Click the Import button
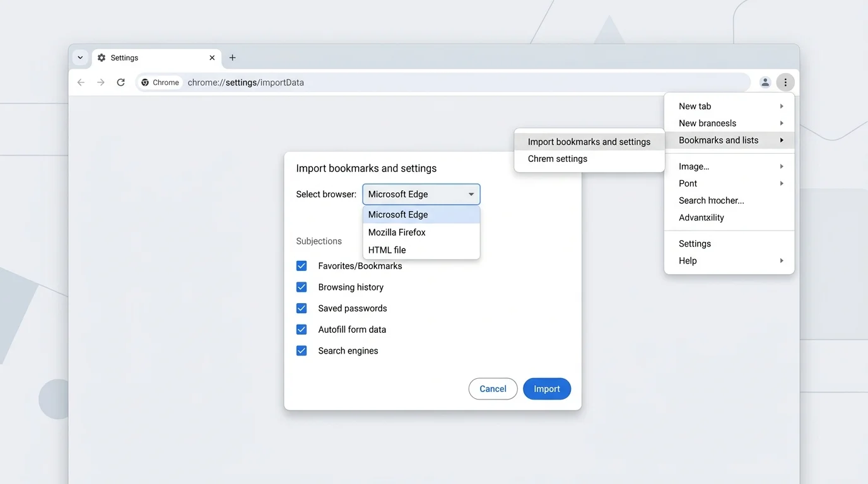The height and width of the screenshot is (484, 868). coord(547,389)
